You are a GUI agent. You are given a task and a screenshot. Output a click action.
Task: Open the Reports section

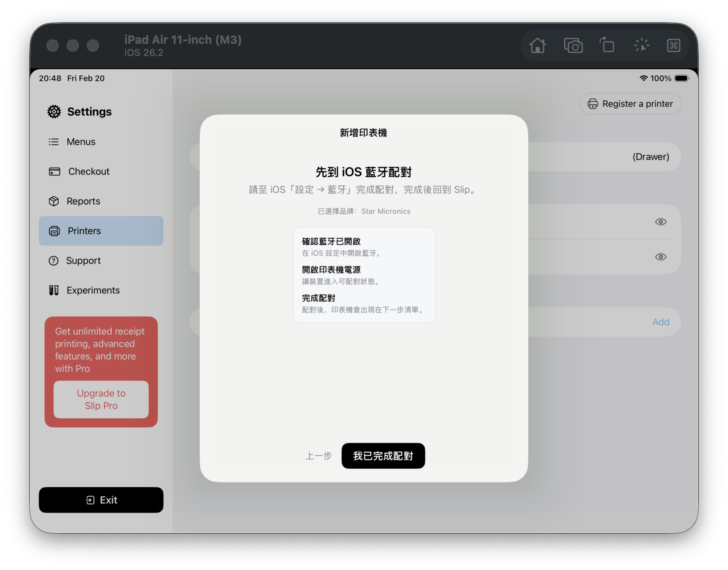click(x=83, y=201)
